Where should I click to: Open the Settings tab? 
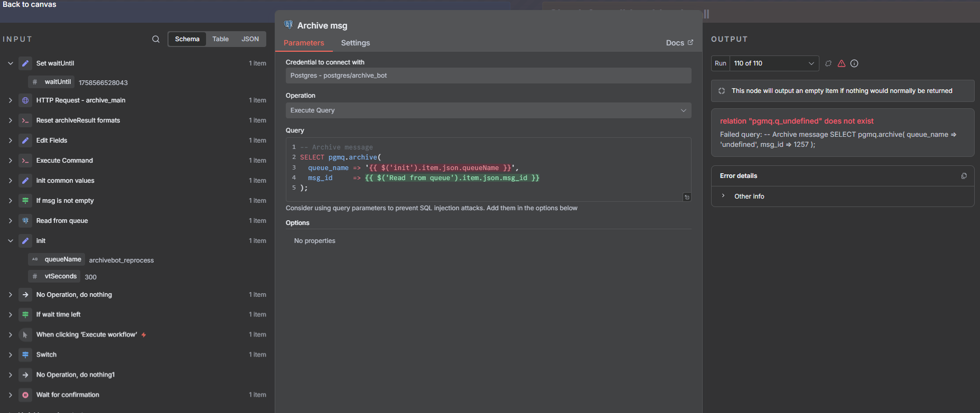[x=355, y=43]
